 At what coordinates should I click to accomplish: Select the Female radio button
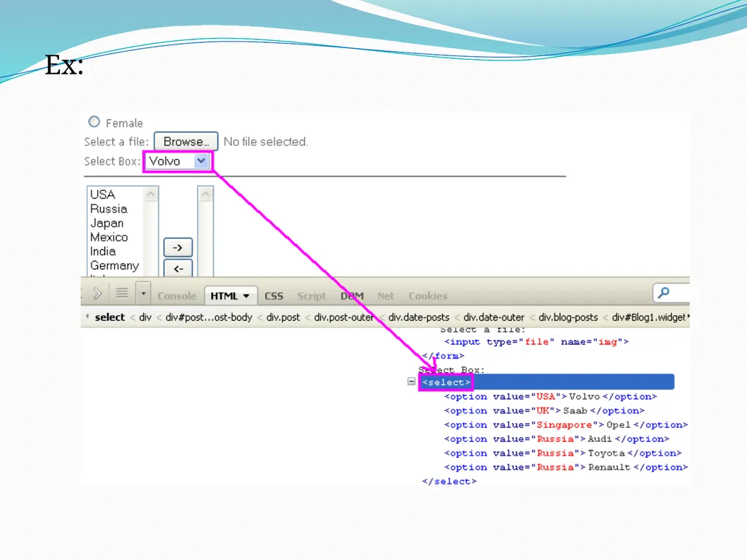pyautogui.click(x=94, y=122)
